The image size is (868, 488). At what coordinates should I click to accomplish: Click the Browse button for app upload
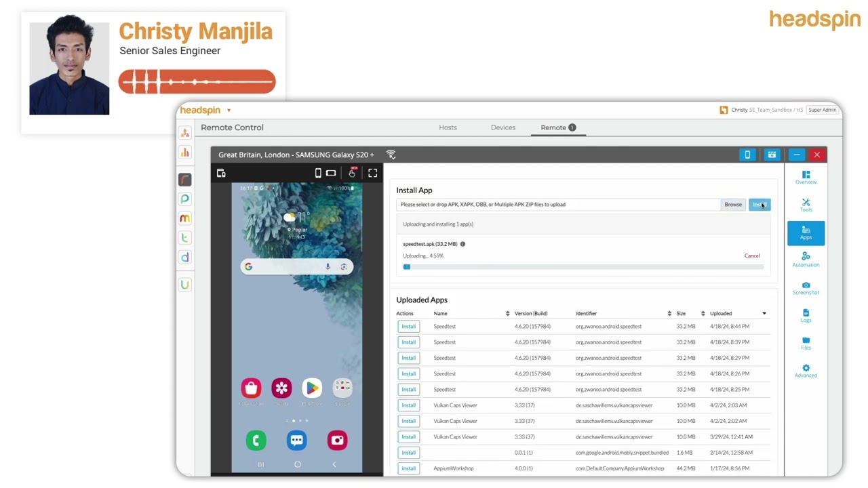coord(733,205)
